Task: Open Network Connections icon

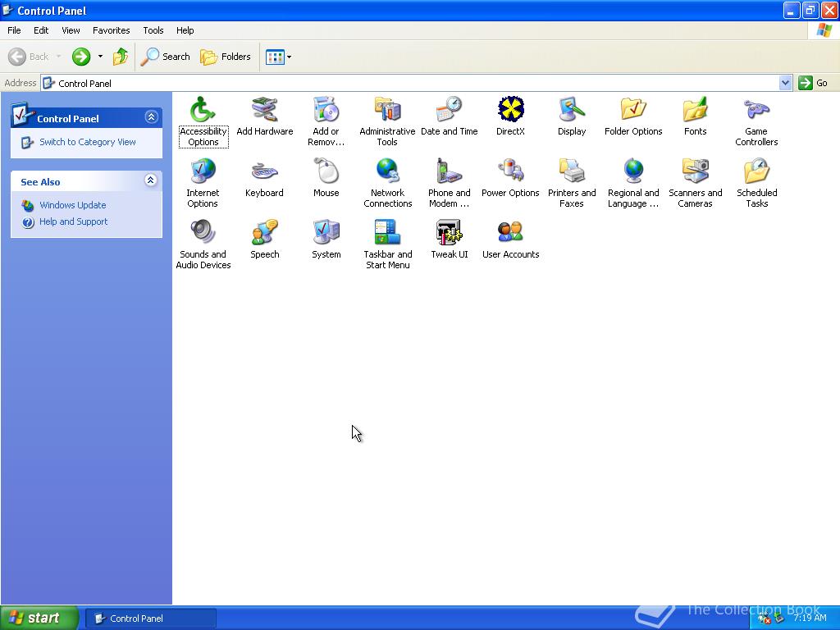Action: (387, 183)
